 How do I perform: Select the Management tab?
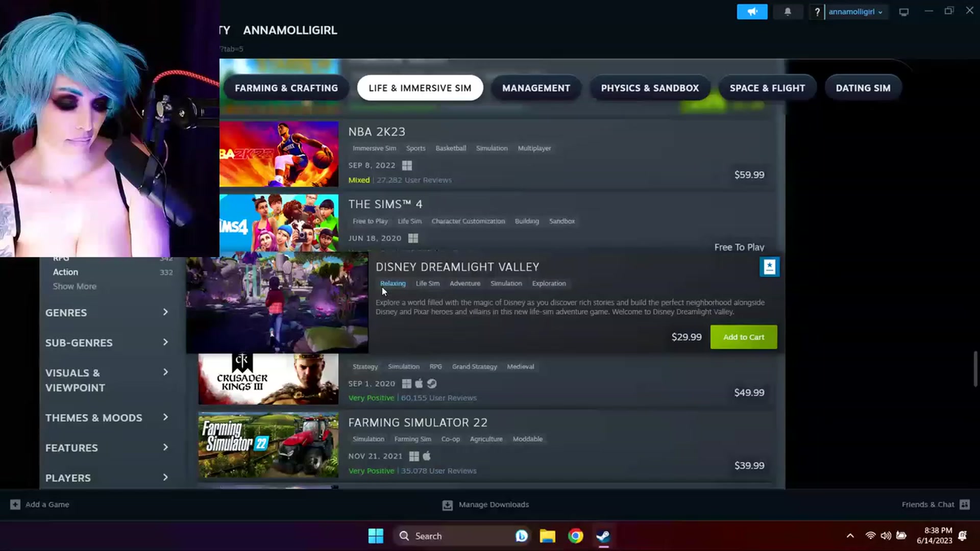(x=536, y=88)
